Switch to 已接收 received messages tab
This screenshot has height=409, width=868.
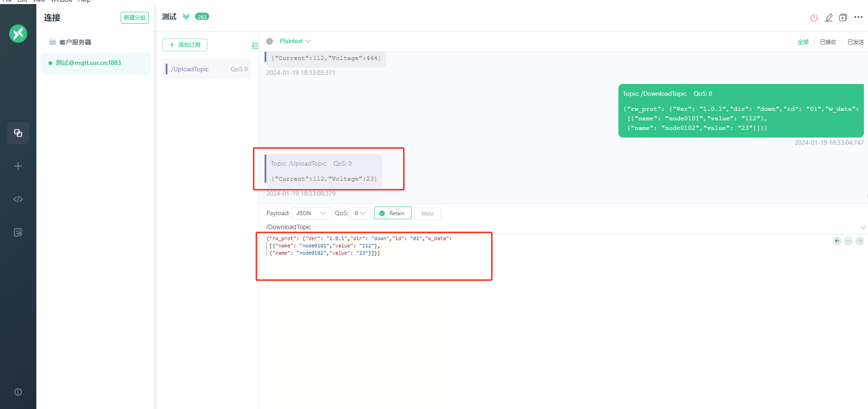click(828, 42)
